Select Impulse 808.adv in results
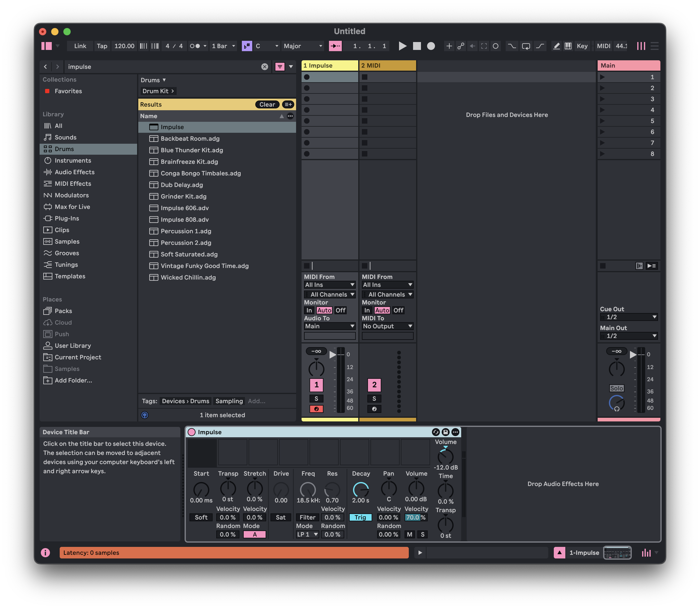Screen dimensions: 700x609 tap(185, 220)
